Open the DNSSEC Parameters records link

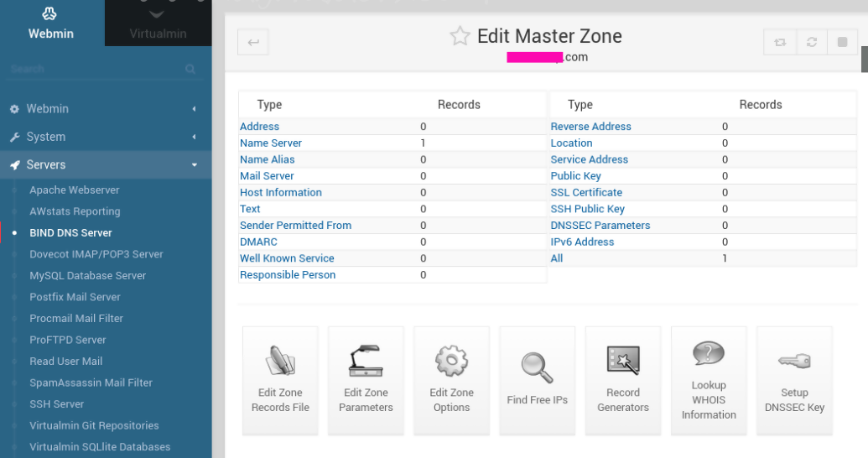coord(600,226)
